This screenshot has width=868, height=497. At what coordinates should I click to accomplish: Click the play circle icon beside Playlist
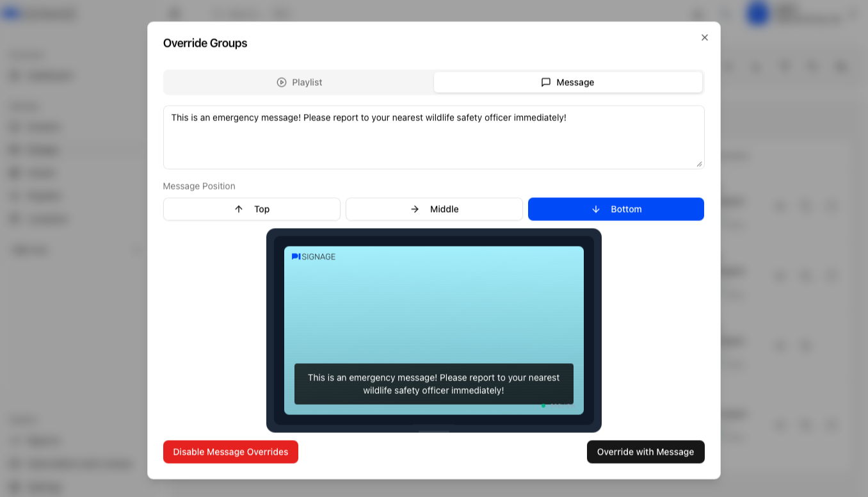point(282,83)
